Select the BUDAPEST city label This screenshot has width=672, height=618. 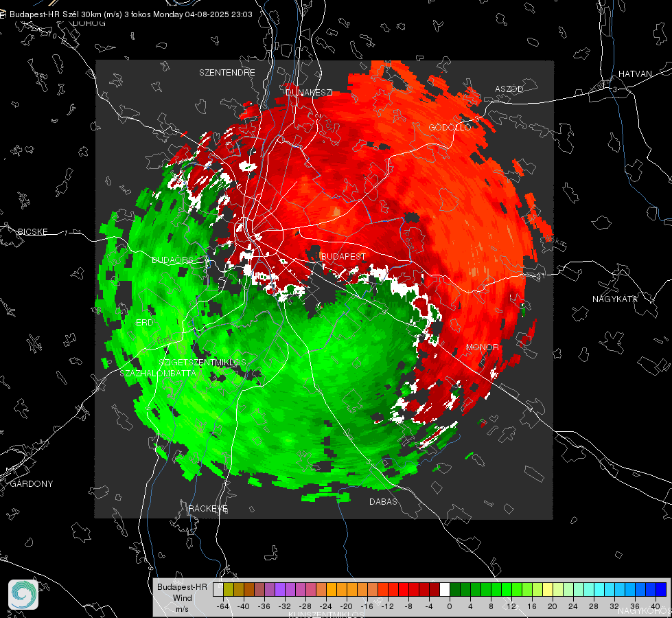[x=343, y=256]
